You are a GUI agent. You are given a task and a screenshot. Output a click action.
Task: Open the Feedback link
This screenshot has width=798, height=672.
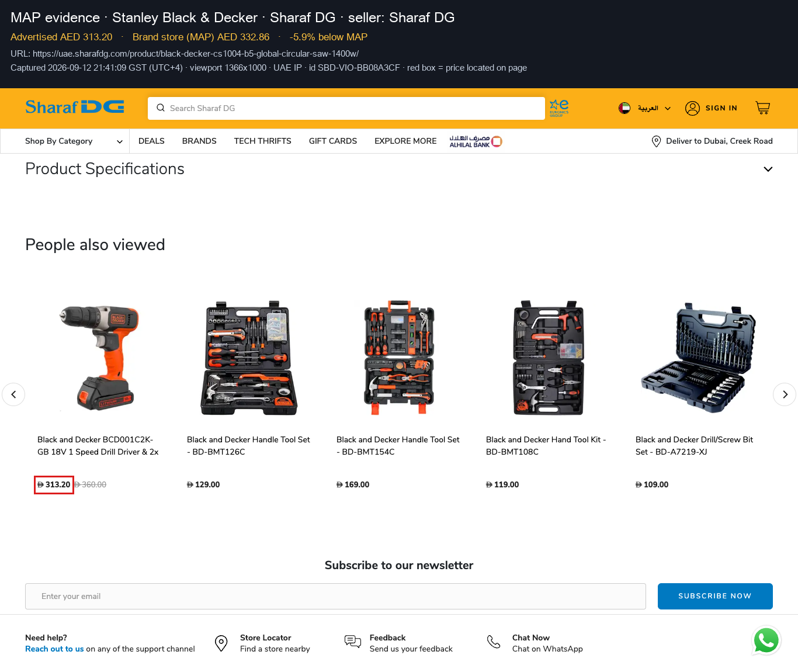click(388, 638)
